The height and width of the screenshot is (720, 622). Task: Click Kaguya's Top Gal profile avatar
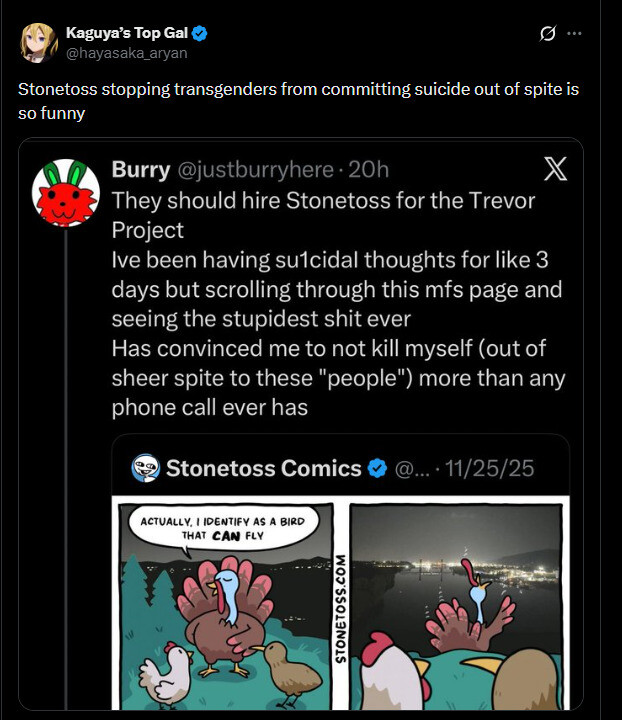coord(40,41)
